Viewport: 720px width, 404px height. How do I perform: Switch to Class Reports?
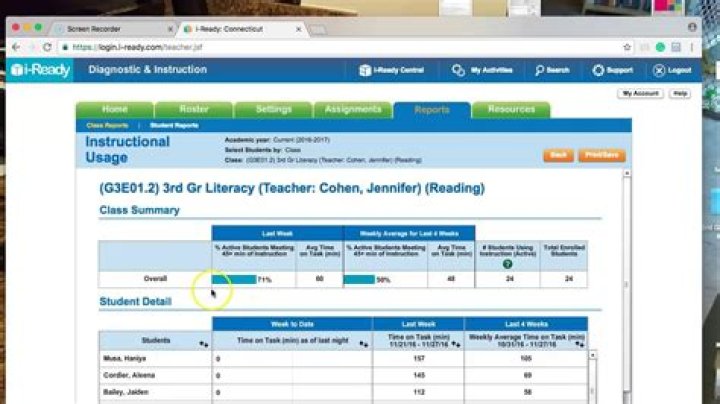(107, 125)
